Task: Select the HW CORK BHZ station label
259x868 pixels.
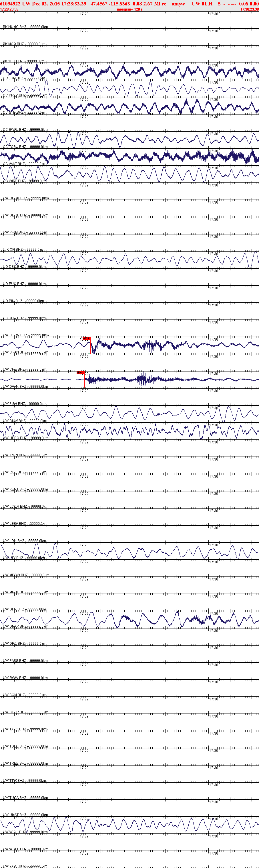Action: point(26,198)
